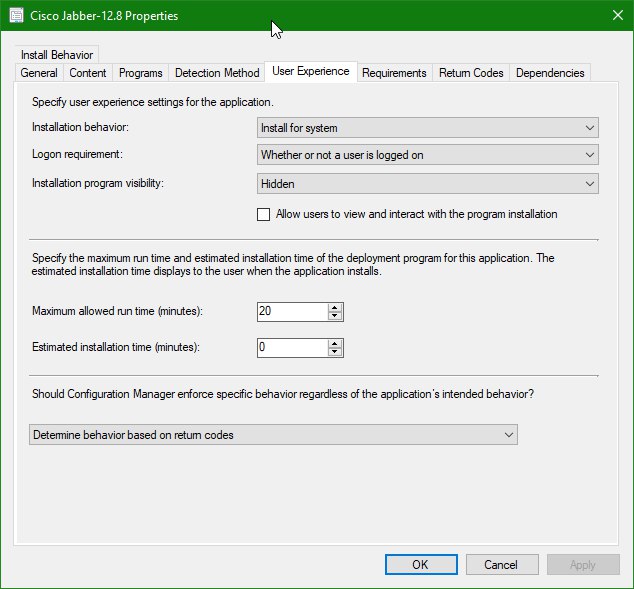634x589 pixels.
Task: Click the 'Installation behavior:' label
Action: point(80,127)
